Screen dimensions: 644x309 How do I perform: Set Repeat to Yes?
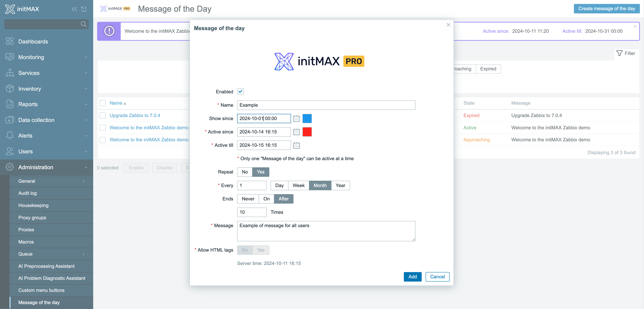tap(261, 172)
